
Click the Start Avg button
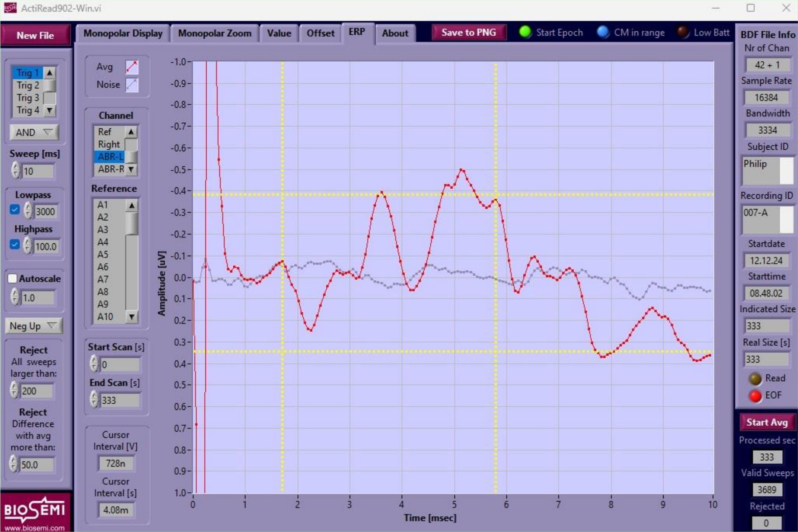pyautogui.click(x=767, y=422)
